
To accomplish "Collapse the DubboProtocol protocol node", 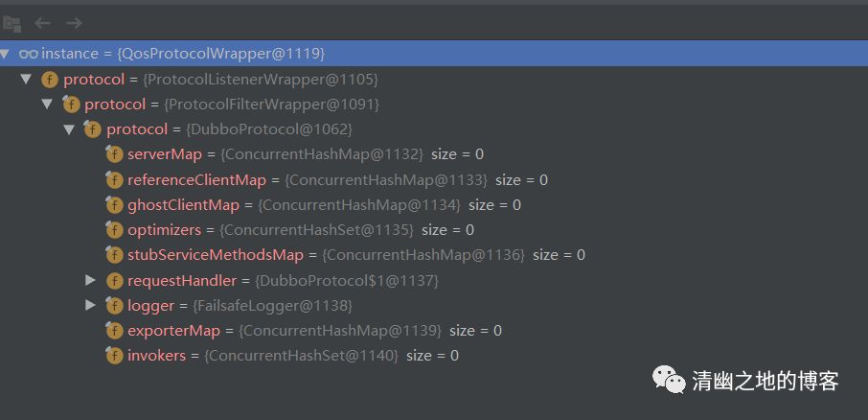I will click(x=69, y=129).
